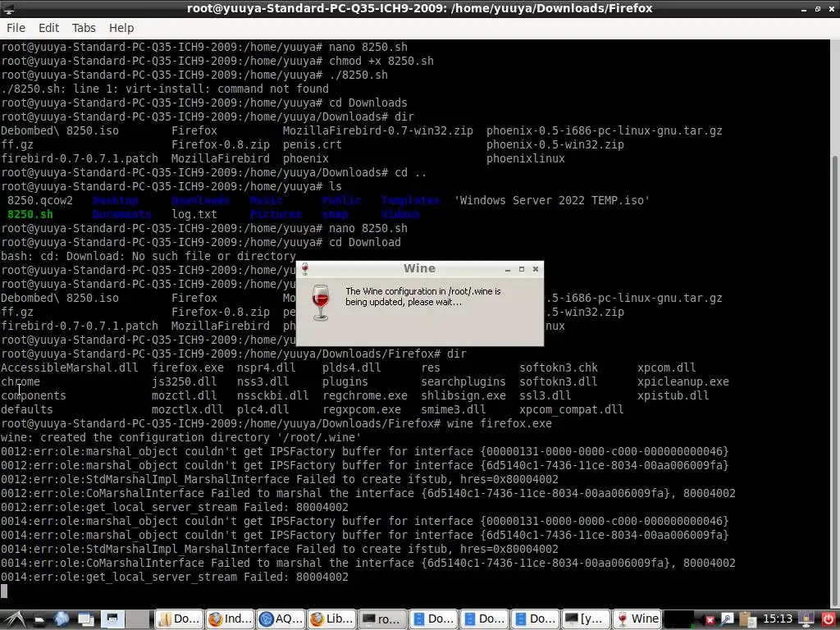Image resolution: width=840 pixels, height=630 pixels.
Task: Switch to the file manager 'Do...' taskbar window
Action: [180, 619]
